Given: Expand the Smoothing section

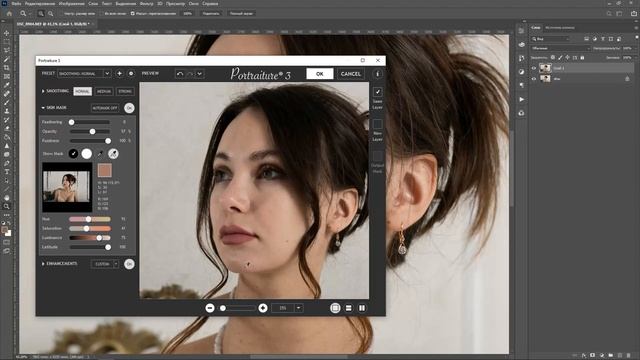Looking at the screenshot, I should [43, 91].
